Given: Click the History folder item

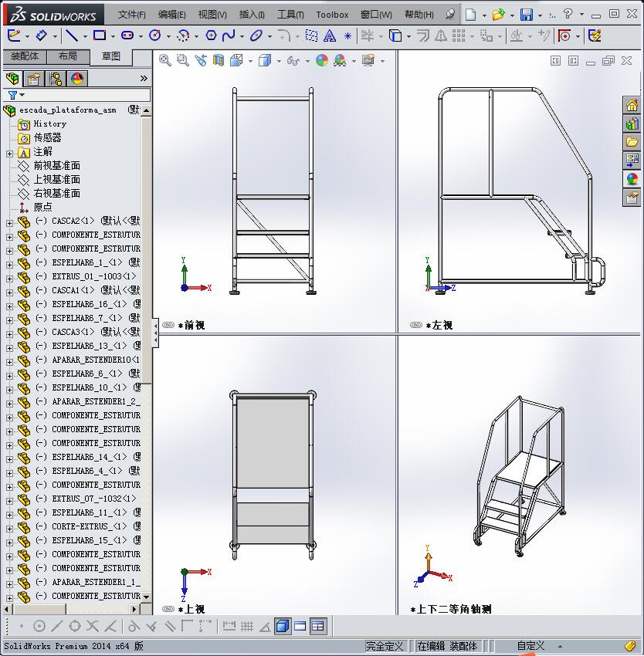Looking at the screenshot, I should click(50, 123).
